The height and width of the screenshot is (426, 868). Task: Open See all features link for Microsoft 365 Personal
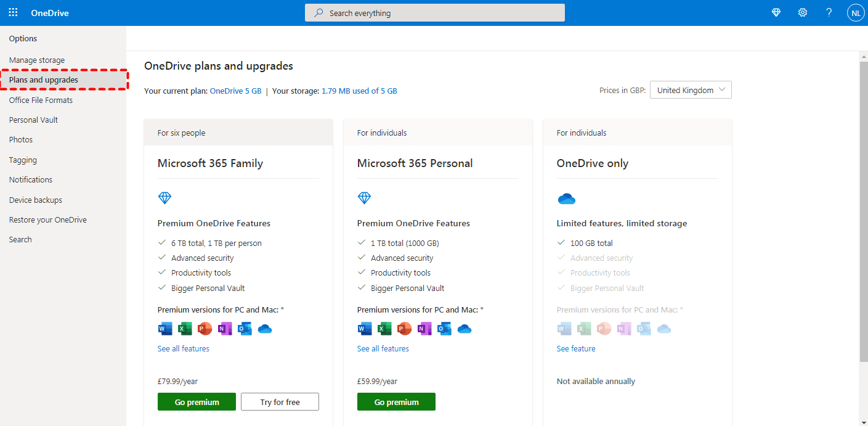(x=383, y=349)
